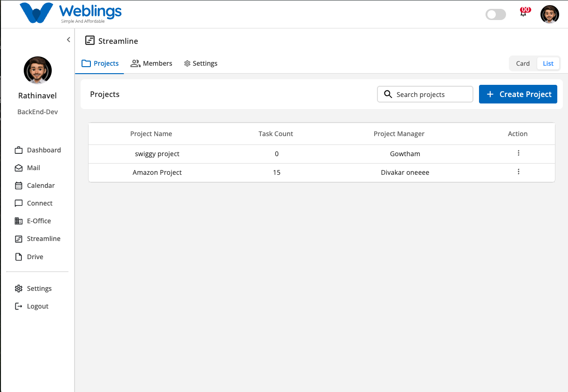
Task: Click the Action column header
Action: 518,134
